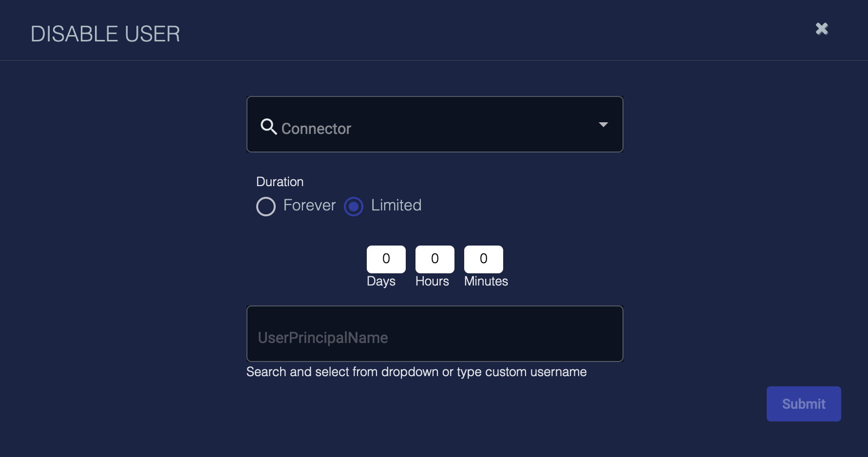Click the Minutes label text
868x457 pixels.
tap(486, 281)
